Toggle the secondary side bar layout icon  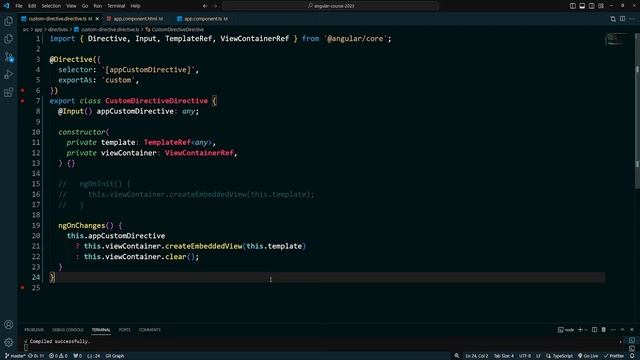coord(591,6)
